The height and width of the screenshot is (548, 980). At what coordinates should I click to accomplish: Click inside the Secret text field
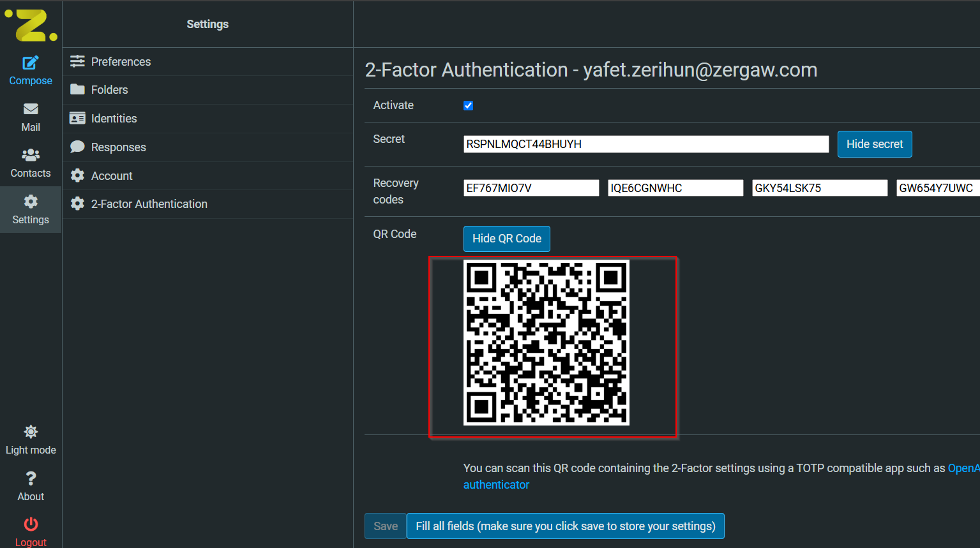pyautogui.click(x=645, y=144)
